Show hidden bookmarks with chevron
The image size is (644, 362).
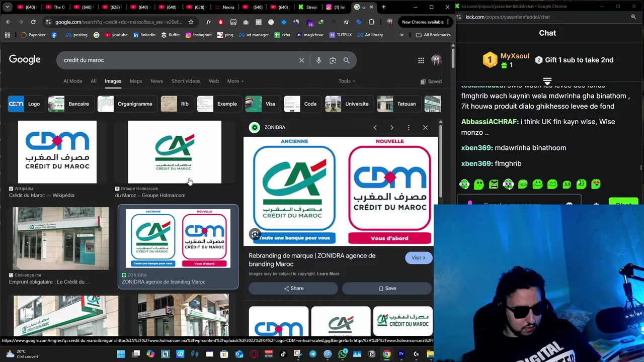tap(401, 35)
